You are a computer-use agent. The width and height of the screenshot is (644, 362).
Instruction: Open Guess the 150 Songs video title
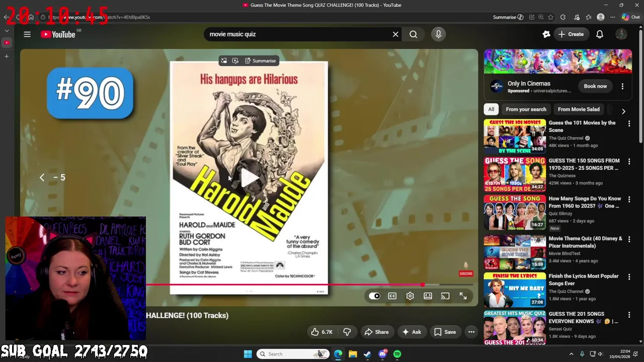pyautogui.click(x=584, y=164)
